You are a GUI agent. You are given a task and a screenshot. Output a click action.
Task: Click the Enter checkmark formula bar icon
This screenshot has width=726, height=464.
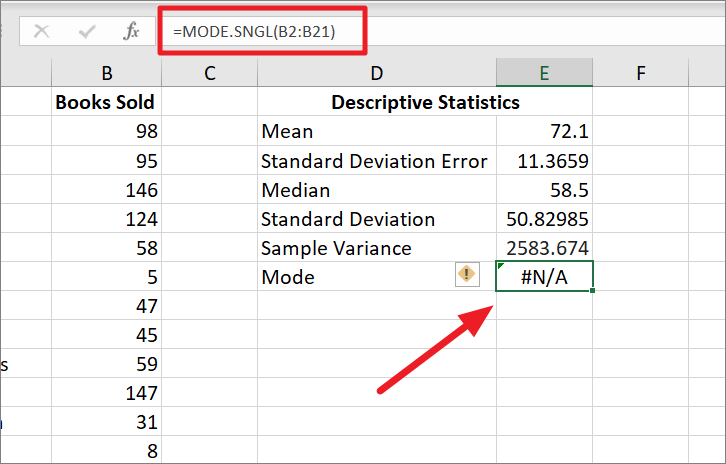(87, 31)
